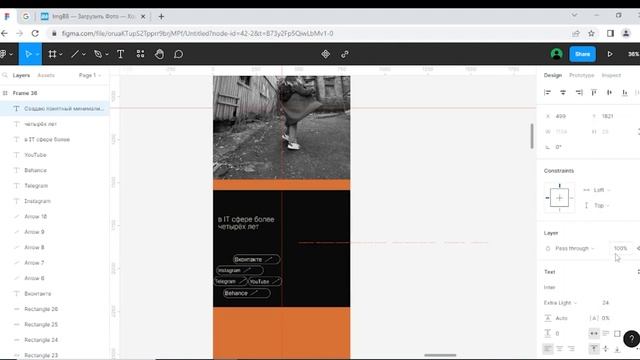640x360 pixels.
Task: Set text vertical align top
Action: (594, 349)
